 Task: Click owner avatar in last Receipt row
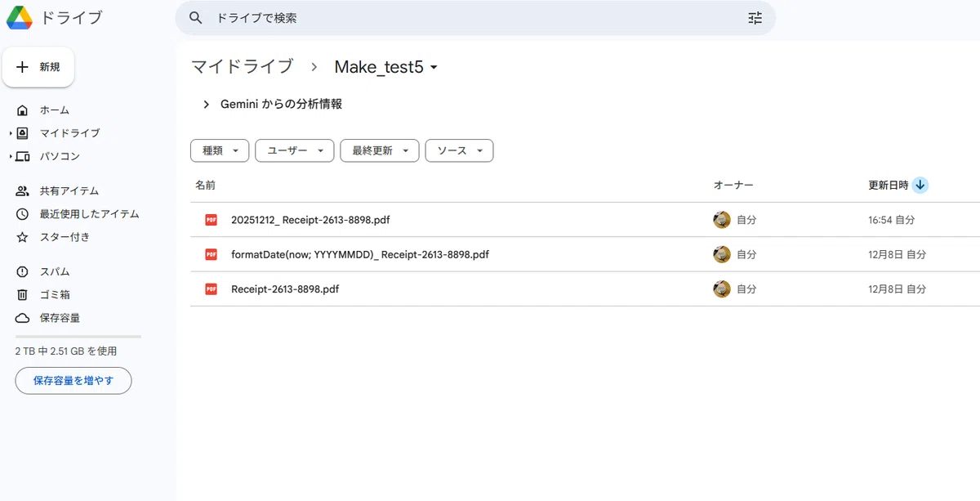pyautogui.click(x=722, y=289)
